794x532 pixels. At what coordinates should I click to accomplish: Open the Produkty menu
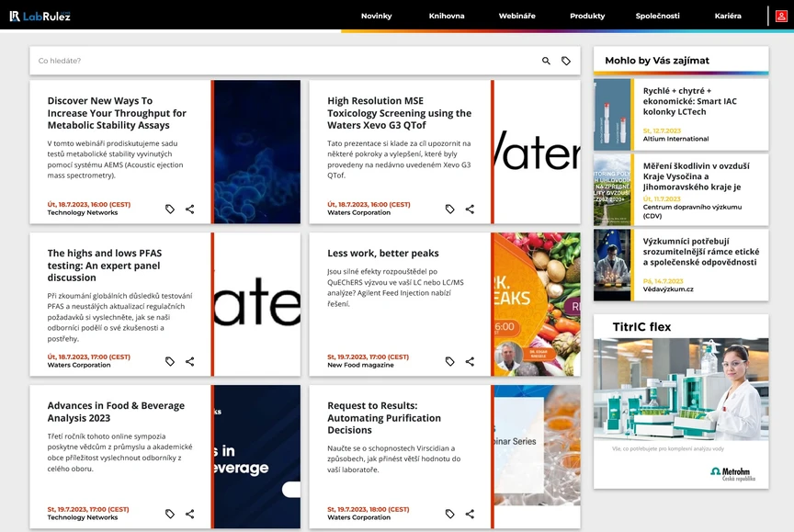click(x=587, y=16)
